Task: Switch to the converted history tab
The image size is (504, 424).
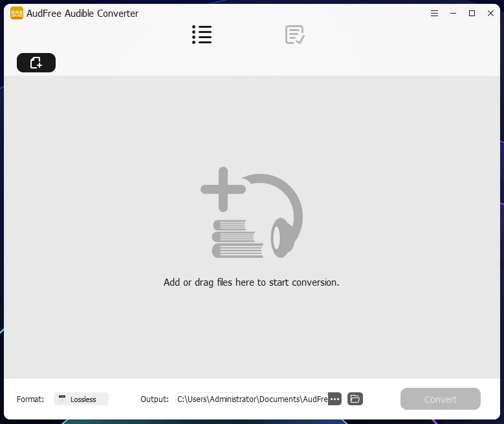Action: click(295, 35)
